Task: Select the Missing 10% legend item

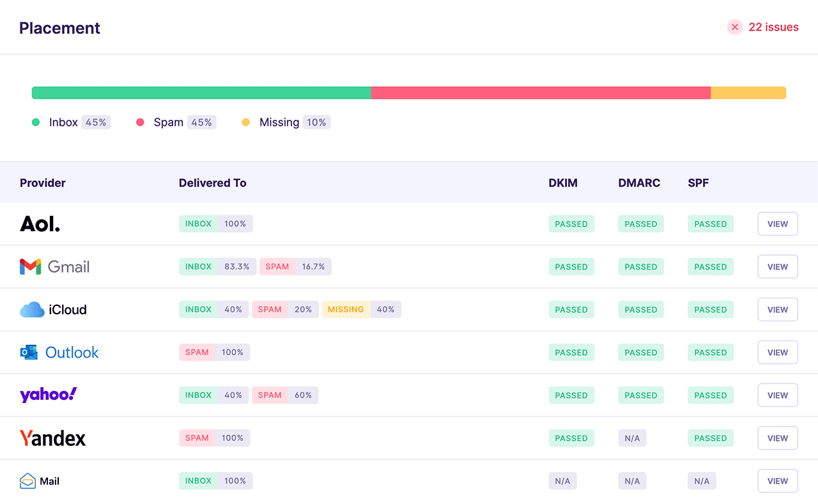Action: [286, 122]
